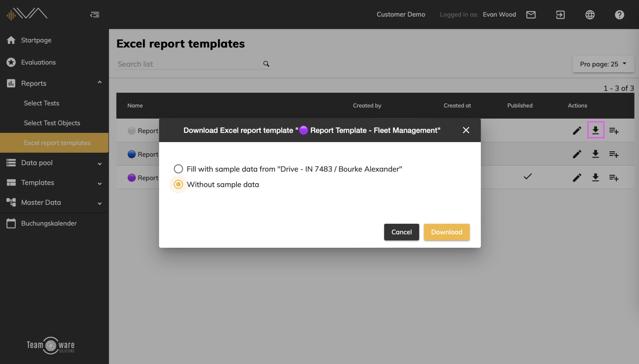Viewport: 639px width, 364px height.
Task: Expand the Data pool chevron
Action: click(x=100, y=164)
